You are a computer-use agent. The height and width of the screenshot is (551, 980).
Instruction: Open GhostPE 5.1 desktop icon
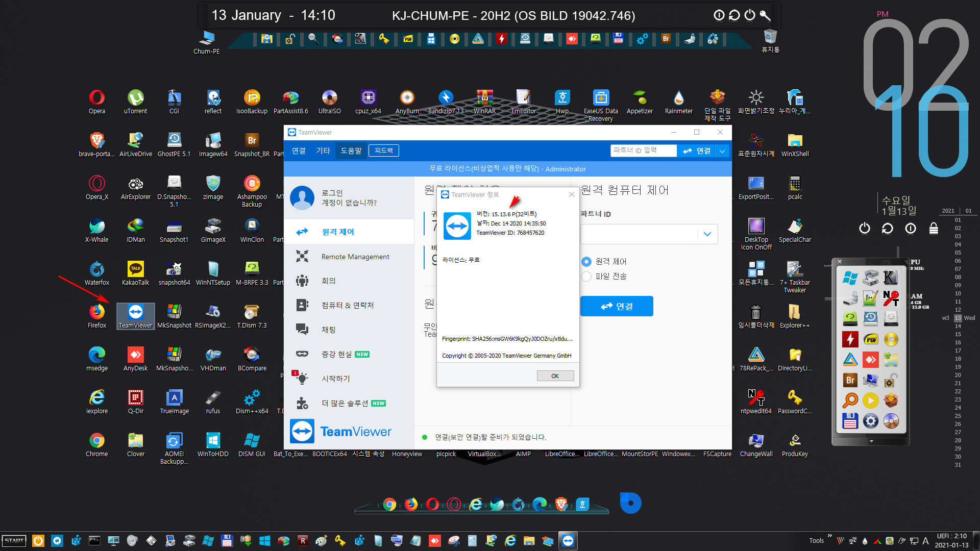coord(174,144)
